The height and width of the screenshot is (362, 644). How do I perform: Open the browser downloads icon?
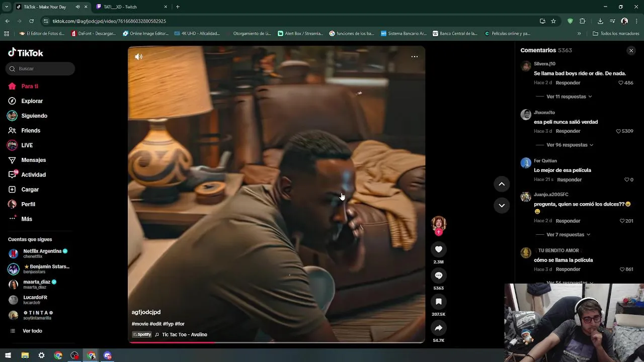pyautogui.click(x=600, y=21)
